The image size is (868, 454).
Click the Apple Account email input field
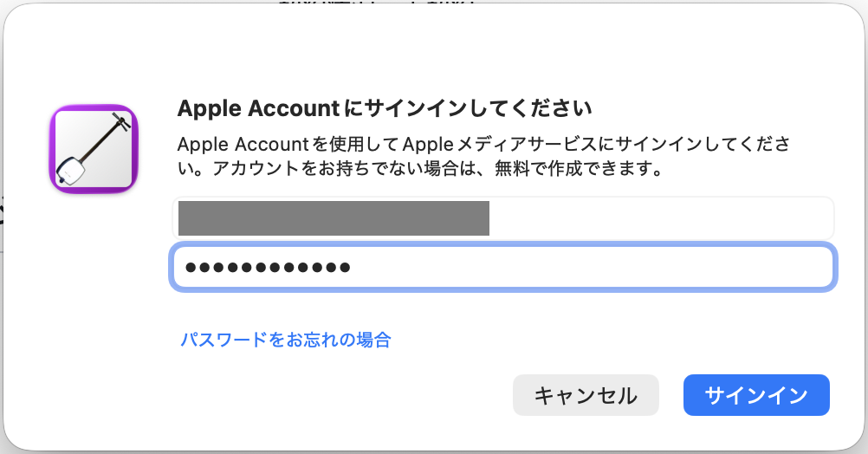tap(502, 218)
